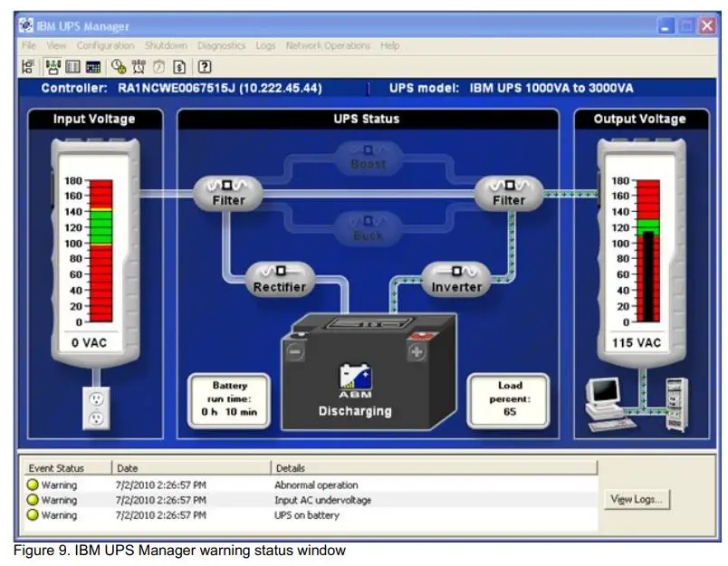The width and height of the screenshot is (728, 566).
Task: Click the Inverter node
Action: (456, 280)
